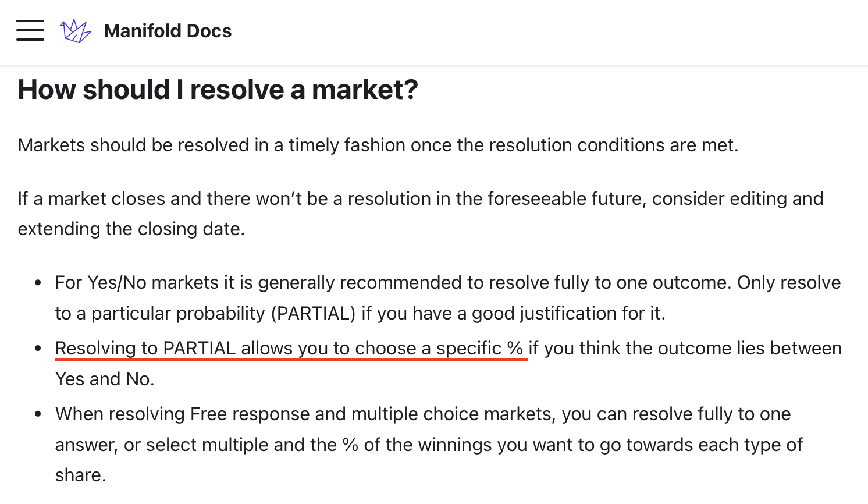Click the Manifold crane logo

(x=76, y=31)
